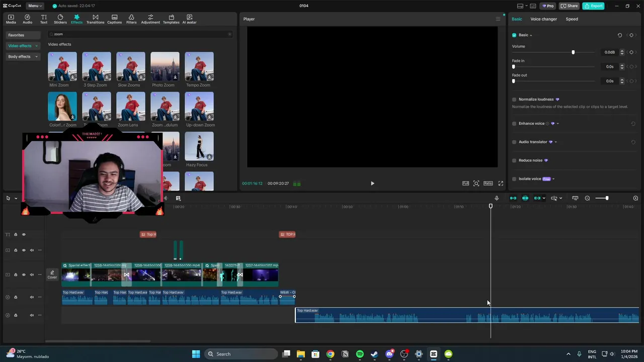The image size is (644, 362).
Task: Open the Favorites category
Action: pos(23,35)
